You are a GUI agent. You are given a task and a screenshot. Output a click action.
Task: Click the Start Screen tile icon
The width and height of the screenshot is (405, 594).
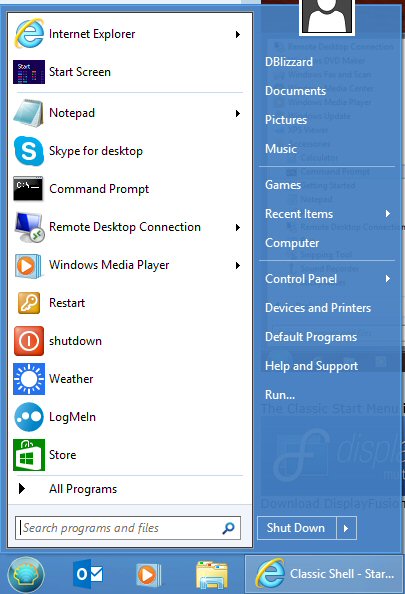coord(29,72)
